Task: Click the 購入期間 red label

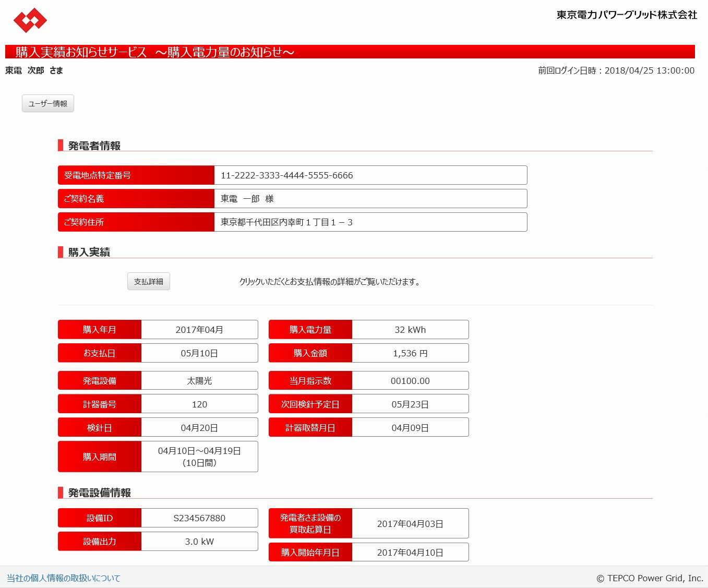Action: [100, 457]
